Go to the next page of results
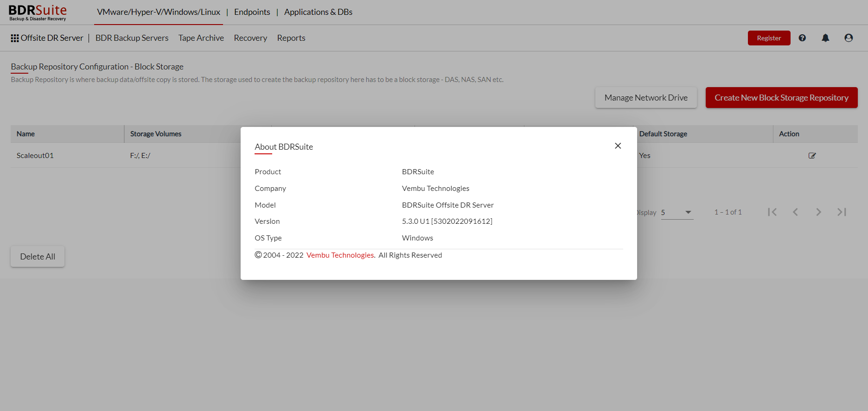The height and width of the screenshot is (411, 868). pos(818,212)
